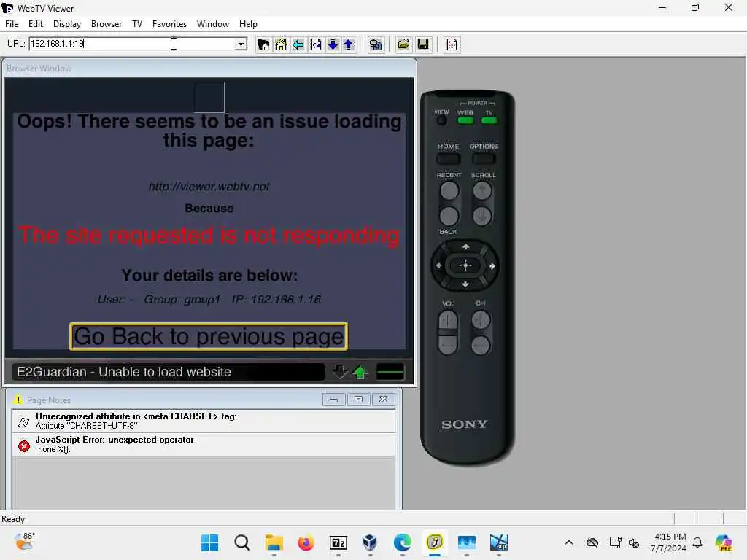Expand the system tray hidden icons chevron
747x560 pixels.
[x=569, y=542]
